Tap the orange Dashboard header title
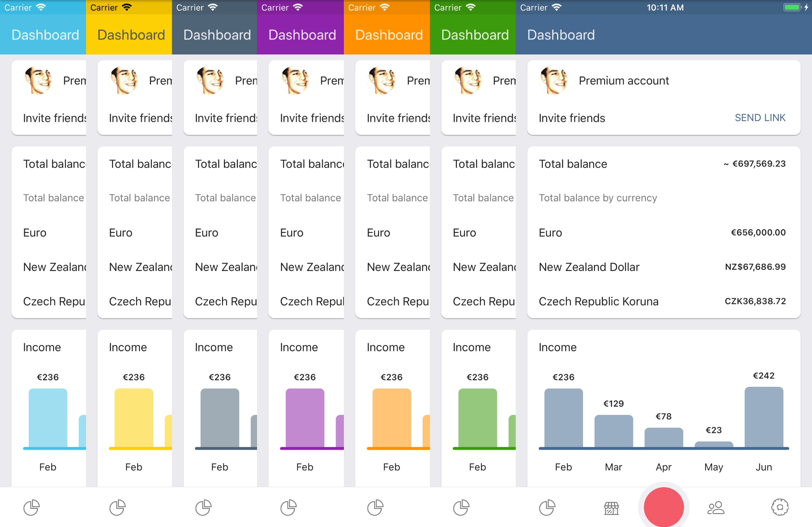Viewport: 812px width, 527px height. 389,35
